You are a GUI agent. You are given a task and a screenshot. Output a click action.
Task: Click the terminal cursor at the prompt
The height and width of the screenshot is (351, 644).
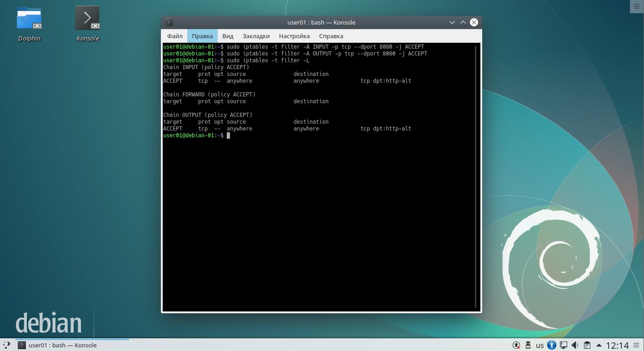pyautogui.click(x=228, y=135)
